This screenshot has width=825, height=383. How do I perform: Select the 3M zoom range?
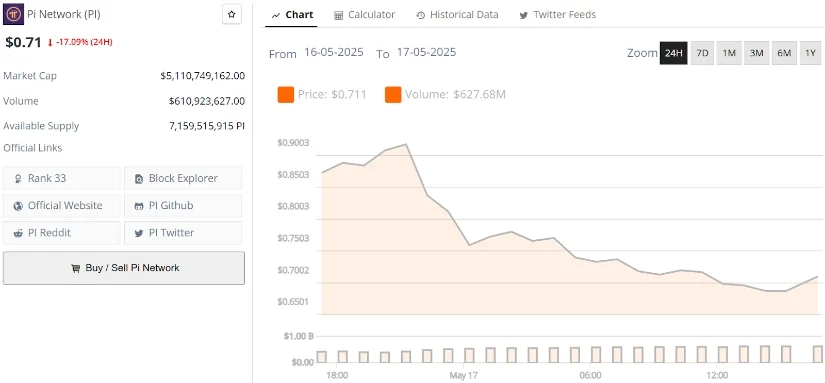click(756, 53)
